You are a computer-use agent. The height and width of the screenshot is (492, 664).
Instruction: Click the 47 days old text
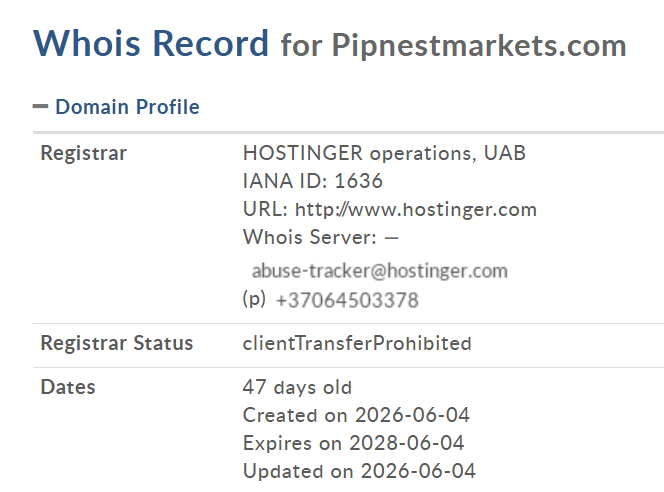[297, 387]
